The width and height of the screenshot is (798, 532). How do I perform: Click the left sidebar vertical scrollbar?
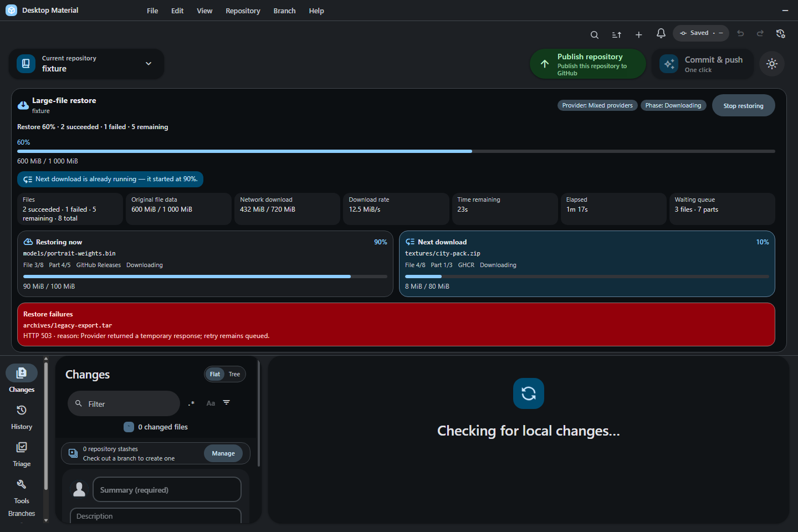(45, 427)
